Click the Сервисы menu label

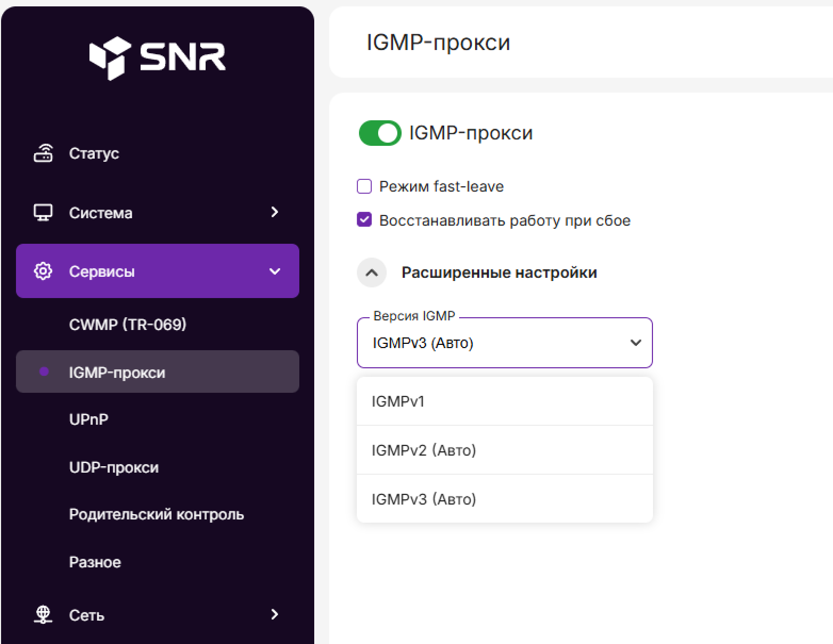coord(102,271)
